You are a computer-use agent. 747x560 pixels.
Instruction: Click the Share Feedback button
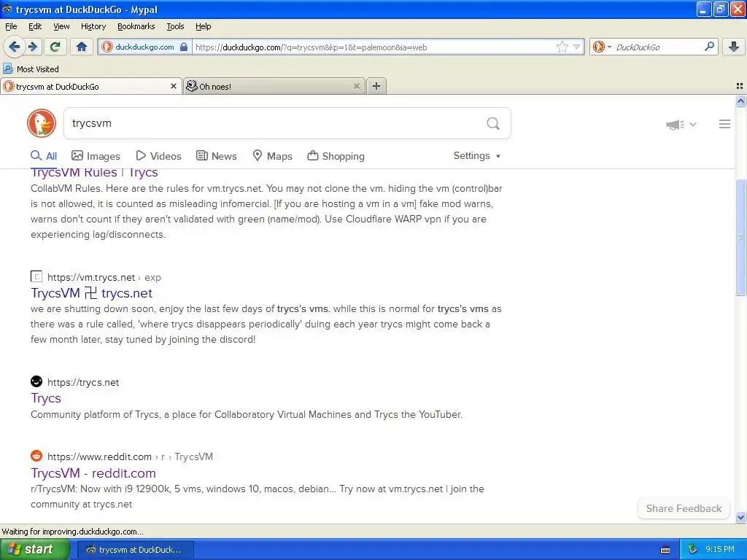[x=684, y=508]
